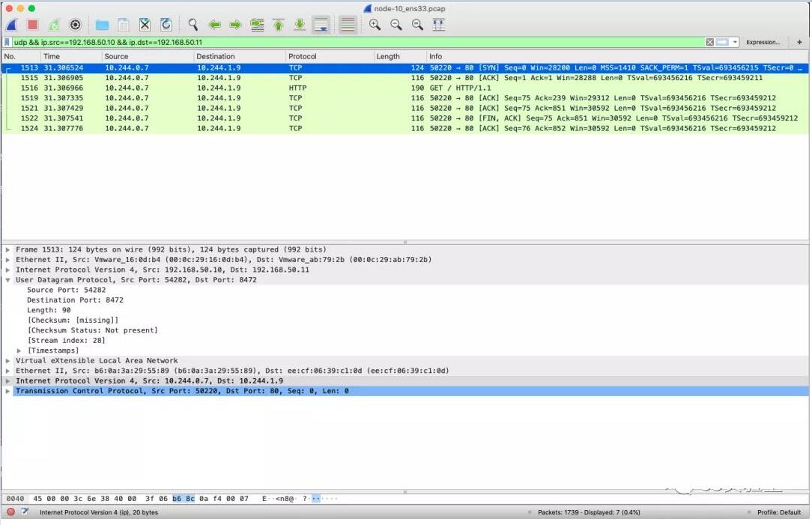The height and width of the screenshot is (525, 812).
Task: Go to the next packet with right arrow
Action: pyautogui.click(x=235, y=25)
